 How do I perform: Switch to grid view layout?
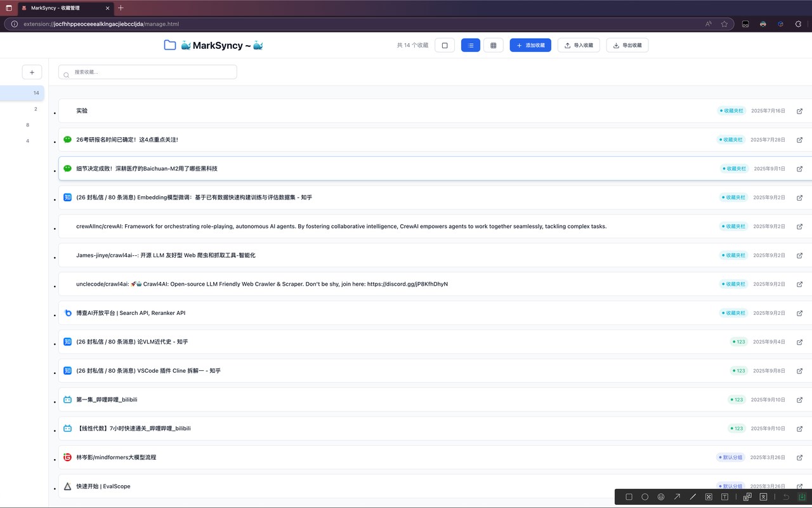tap(494, 46)
